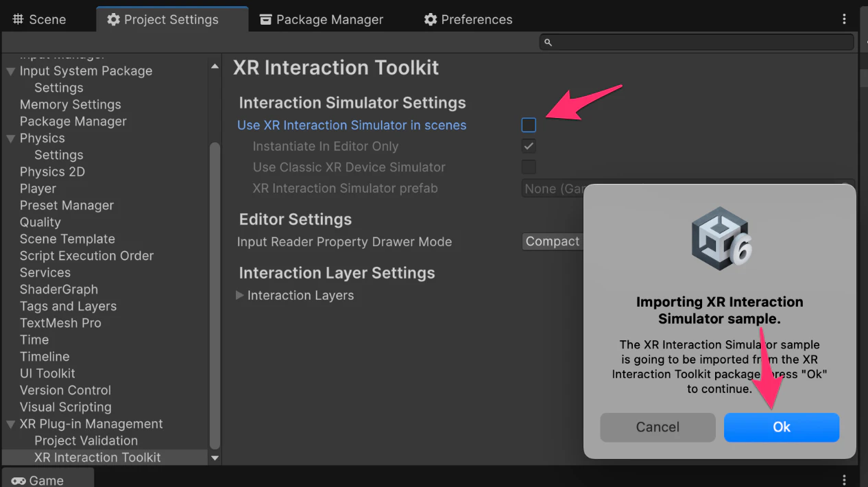Select Time in settings sidebar

(x=34, y=340)
